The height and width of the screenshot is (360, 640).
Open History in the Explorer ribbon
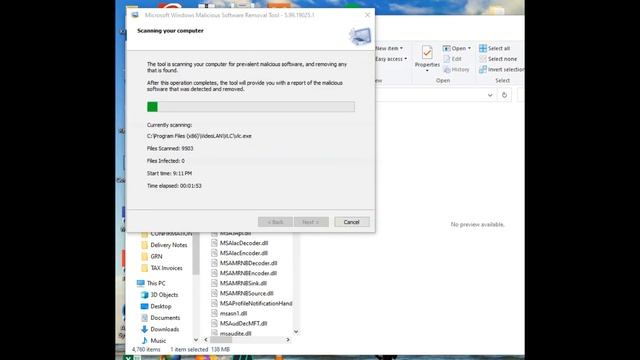click(456, 69)
